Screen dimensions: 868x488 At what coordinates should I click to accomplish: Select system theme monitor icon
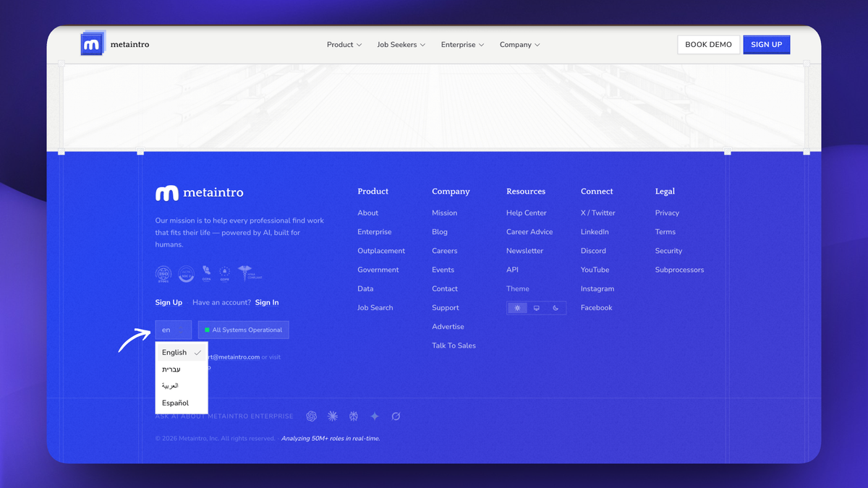[x=537, y=308]
